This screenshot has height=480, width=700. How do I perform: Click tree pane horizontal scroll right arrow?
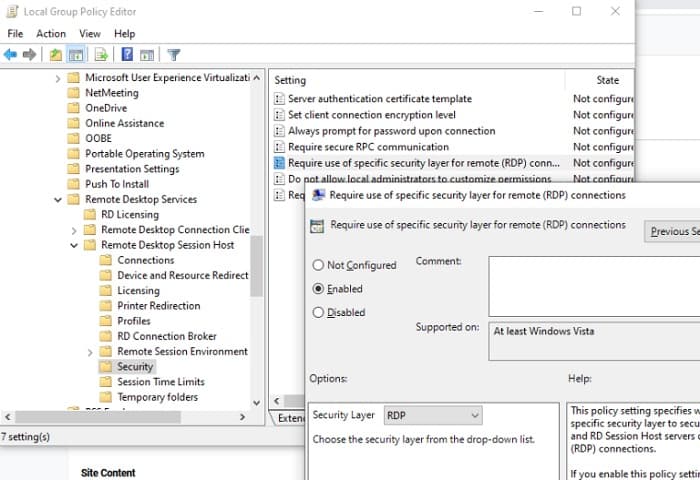(x=242, y=417)
